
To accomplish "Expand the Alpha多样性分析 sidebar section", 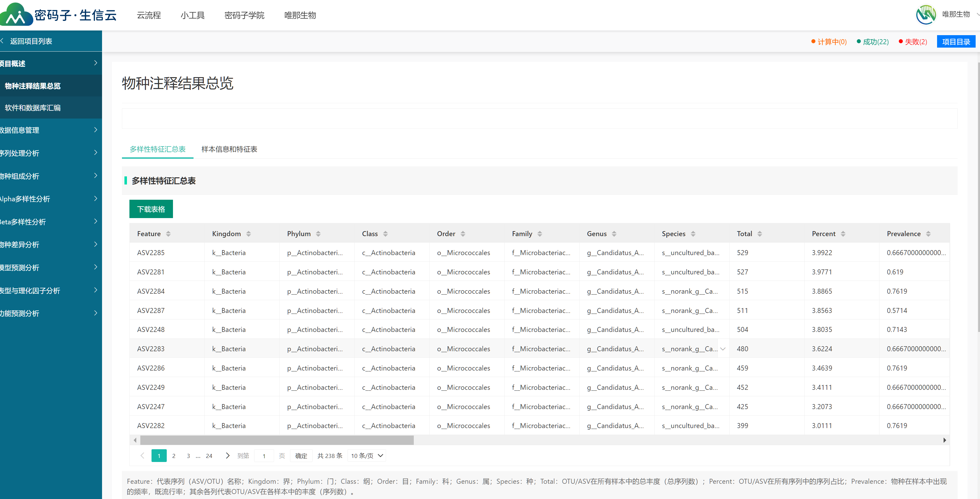I will [49, 199].
